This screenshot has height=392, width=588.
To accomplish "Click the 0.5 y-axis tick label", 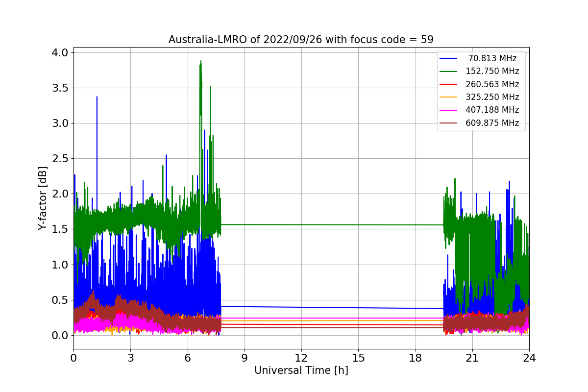I will click(x=60, y=300).
